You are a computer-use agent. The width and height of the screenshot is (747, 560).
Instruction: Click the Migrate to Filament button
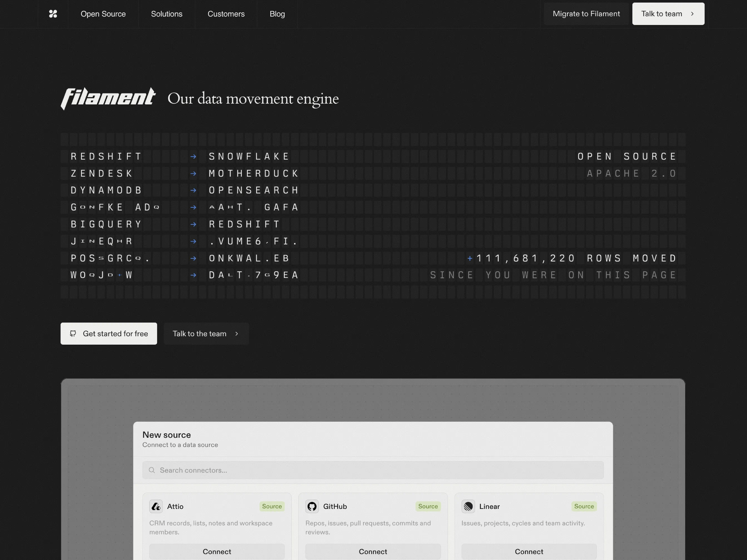(586, 14)
